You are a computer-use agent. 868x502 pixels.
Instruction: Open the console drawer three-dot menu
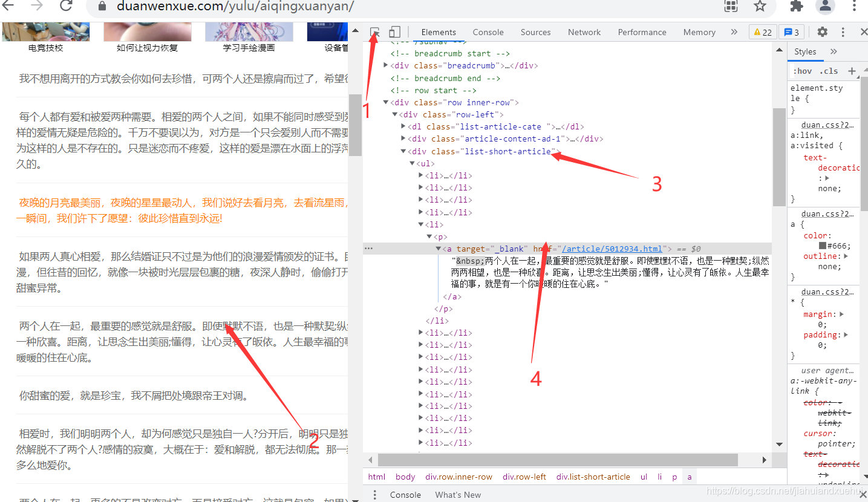pyautogui.click(x=375, y=495)
